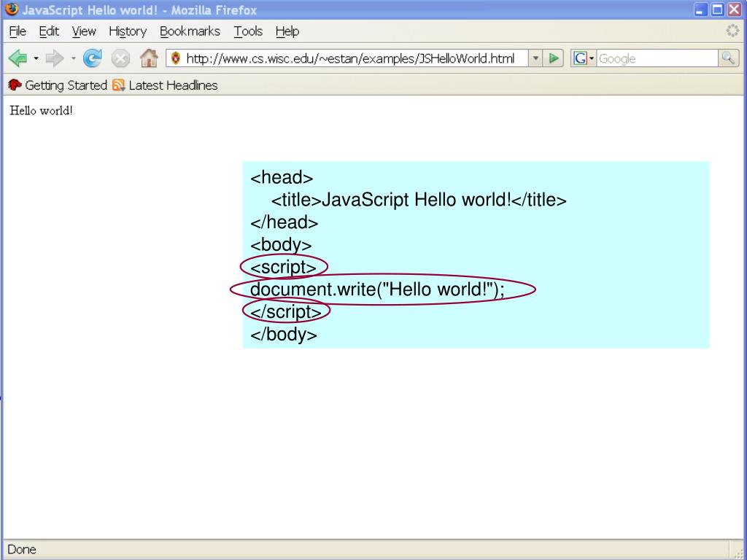Open the Getting Started bookmark
The height and width of the screenshot is (560, 747).
pyautogui.click(x=58, y=85)
